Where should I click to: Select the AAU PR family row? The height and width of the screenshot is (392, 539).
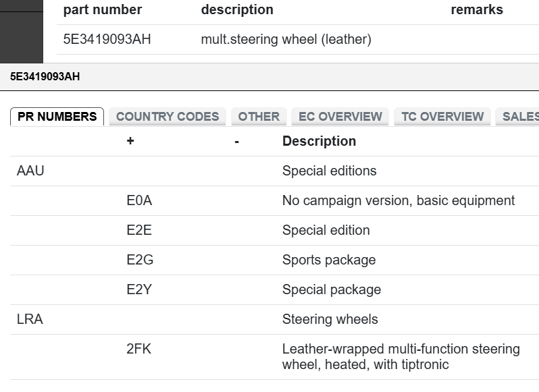[x=30, y=171]
